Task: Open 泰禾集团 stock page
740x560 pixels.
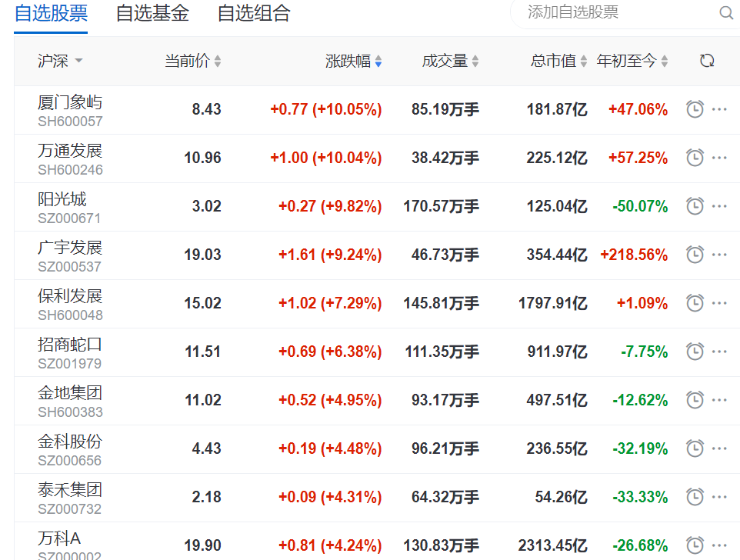Action: (x=70, y=490)
